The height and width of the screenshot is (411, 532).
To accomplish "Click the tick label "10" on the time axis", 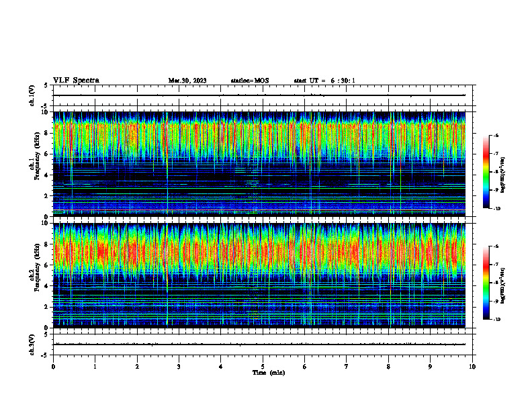I will (472, 367).
